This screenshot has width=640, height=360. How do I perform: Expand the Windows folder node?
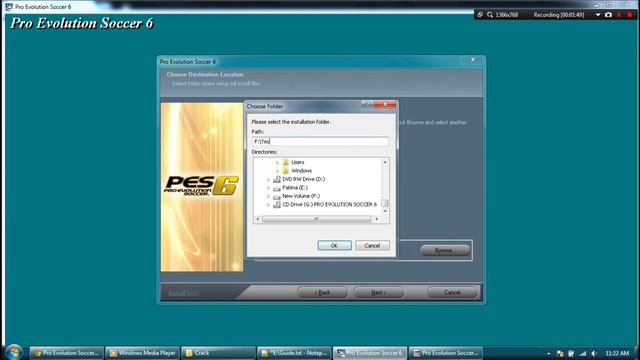pyautogui.click(x=278, y=171)
